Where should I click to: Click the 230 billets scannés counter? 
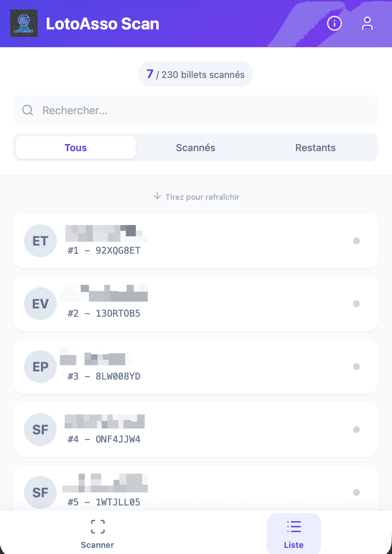click(x=196, y=74)
